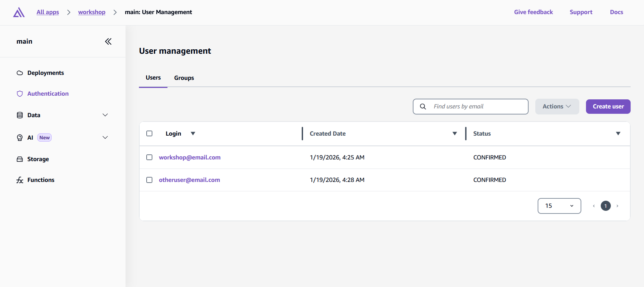The image size is (644, 287).
Task: Click the Data database icon
Action: [x=20, y=115]
